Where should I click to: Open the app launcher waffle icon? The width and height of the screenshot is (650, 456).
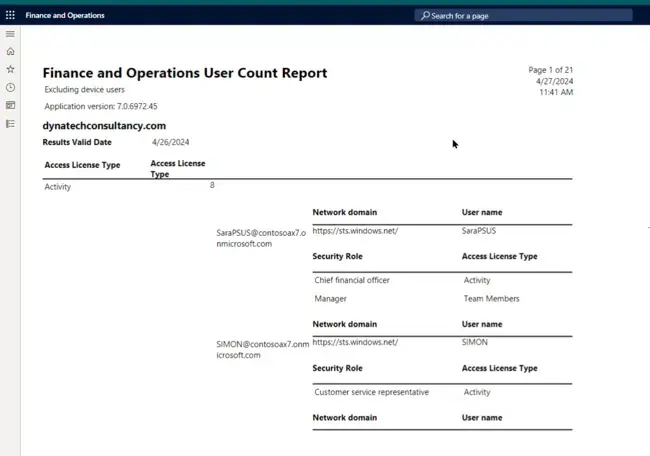pyautogui.click(x=10, y=15)
